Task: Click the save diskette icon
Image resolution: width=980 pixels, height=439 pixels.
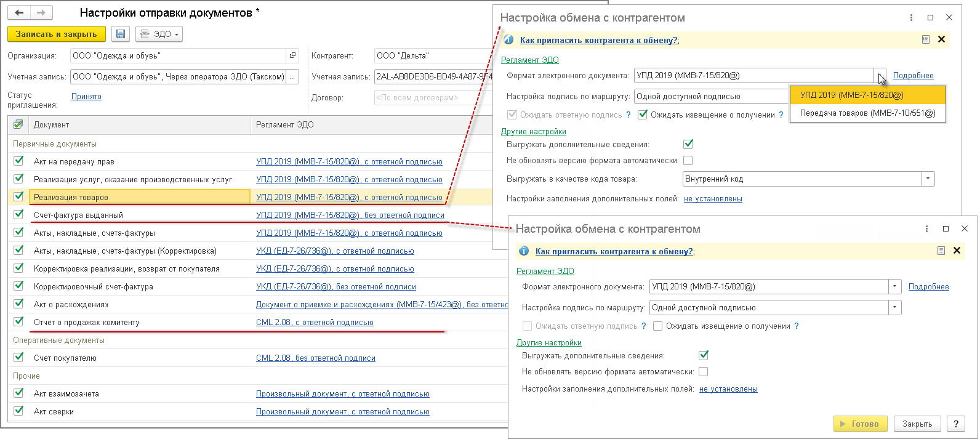Action: point(121,34)
